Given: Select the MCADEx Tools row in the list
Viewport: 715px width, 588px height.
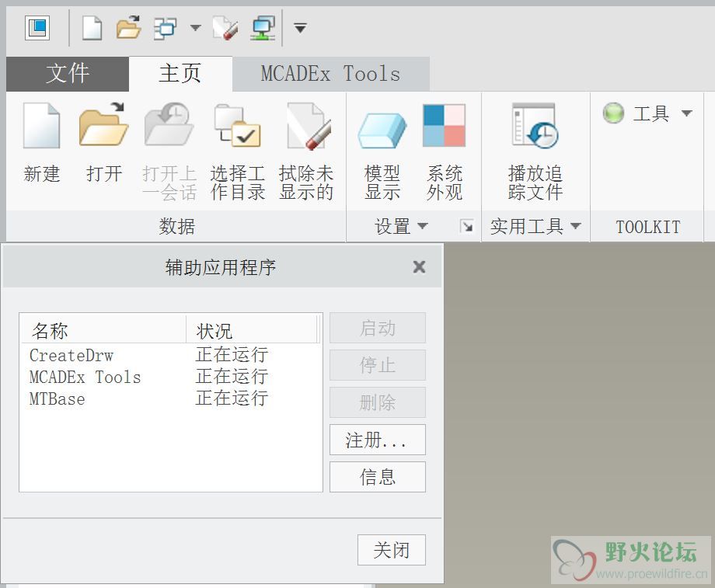Looking at the screenshot, I should pyautogui.click(x=171, y=377).
